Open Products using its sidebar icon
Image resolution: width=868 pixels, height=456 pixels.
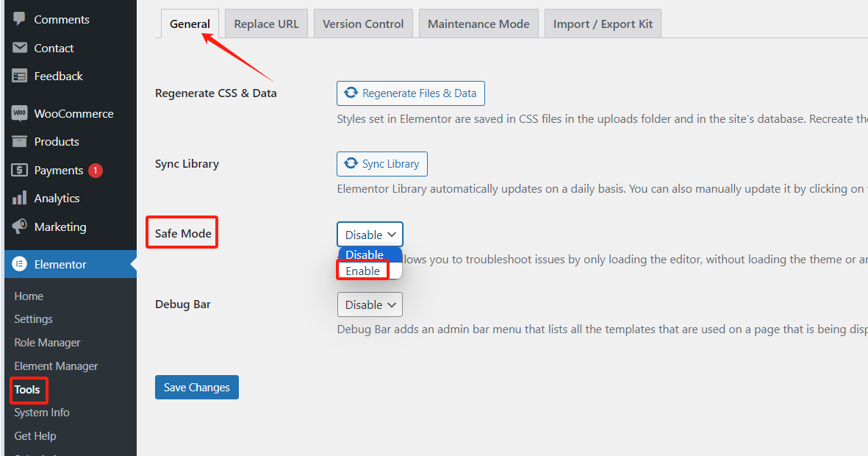pyautogui.click(x=20, y=141)
